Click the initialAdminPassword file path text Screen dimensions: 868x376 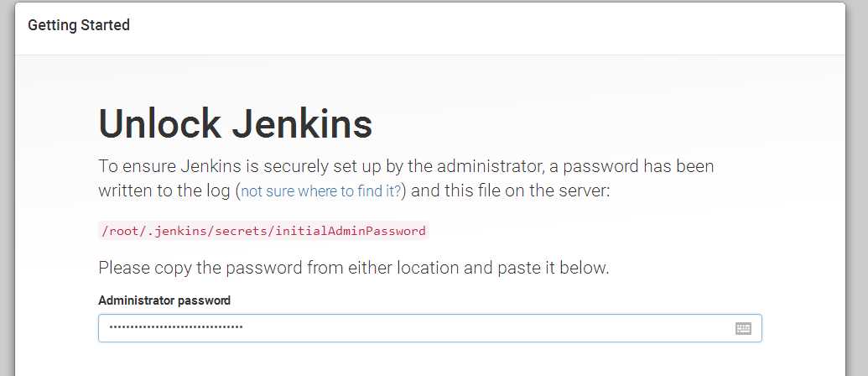coord(263,230)
